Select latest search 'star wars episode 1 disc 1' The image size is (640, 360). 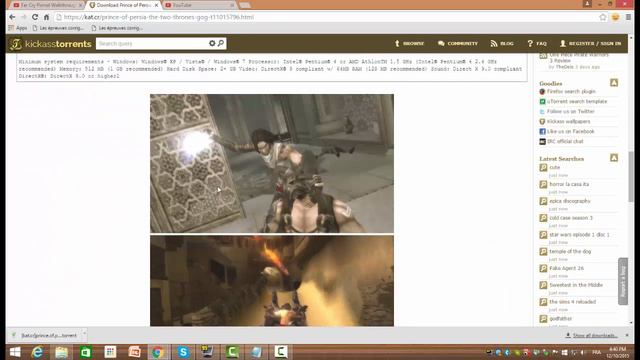click(579, 235)
